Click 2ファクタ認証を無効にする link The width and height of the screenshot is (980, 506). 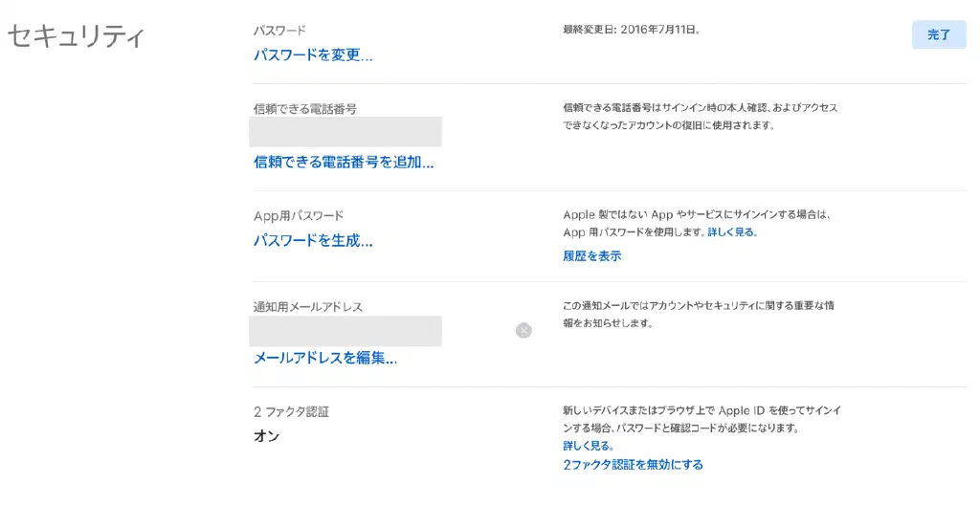click(x=633, y=465)
